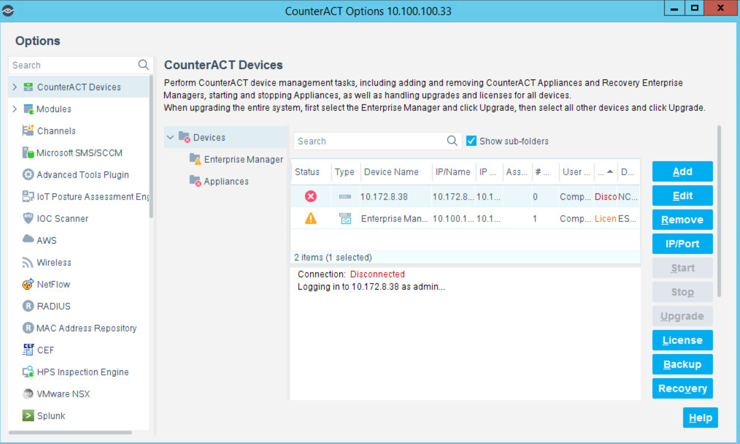The image size is (740, 444).
Task: Click the Help button
Action: [700, 418]
